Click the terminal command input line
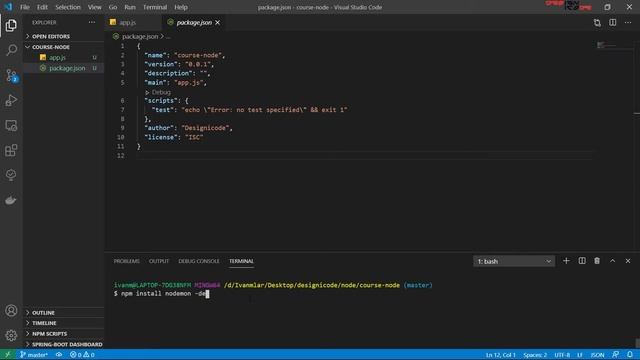Screen dimensions: 640x360 point(162,293)
